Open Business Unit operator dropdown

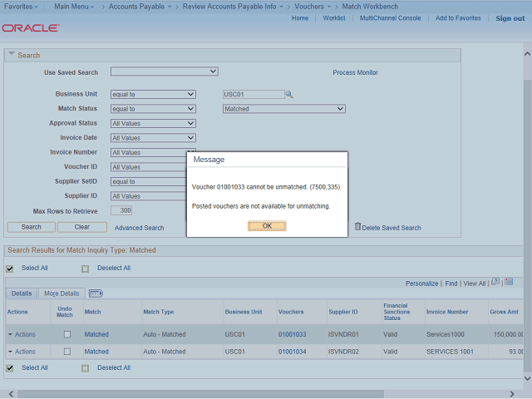[x=153, y=94]
